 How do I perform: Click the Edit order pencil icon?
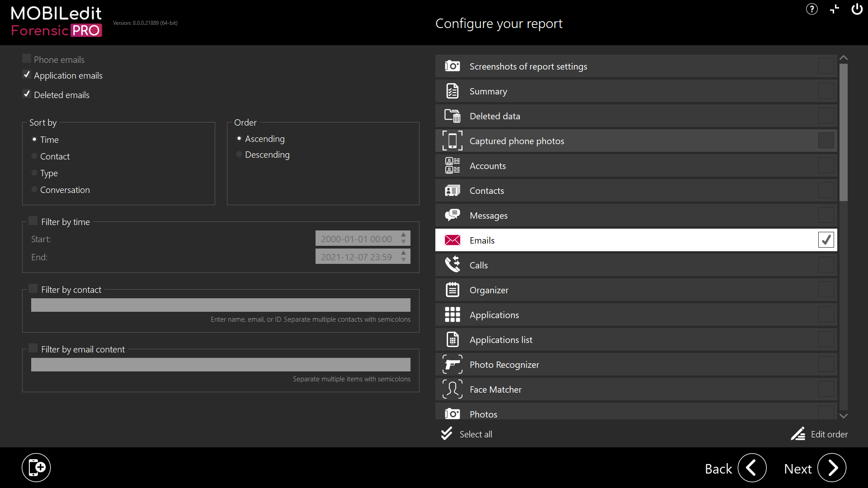point(798,434)
